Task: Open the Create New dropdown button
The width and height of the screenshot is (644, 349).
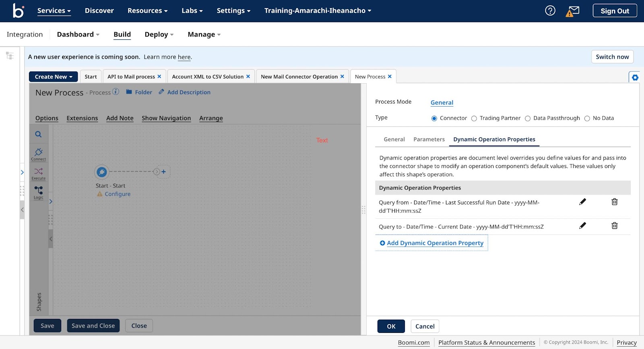Action: point(54,77)
